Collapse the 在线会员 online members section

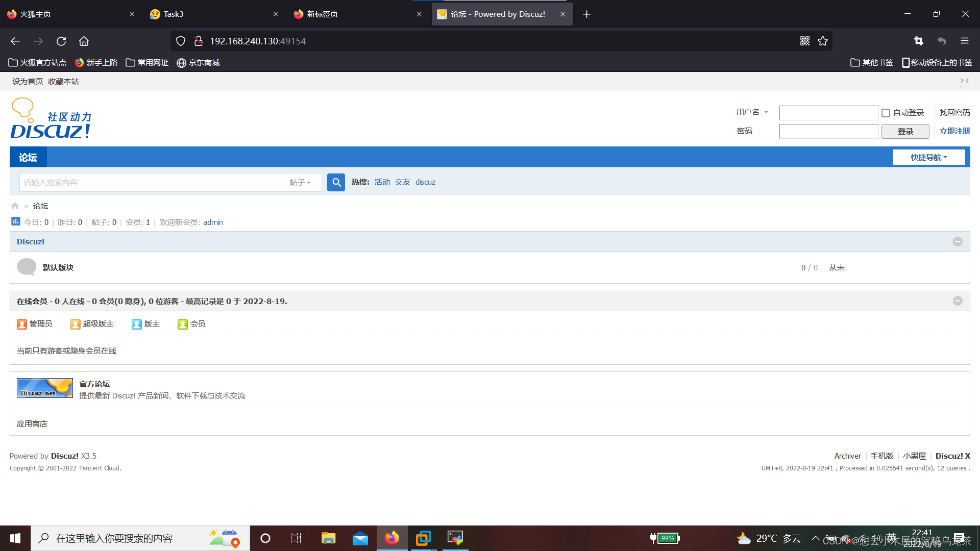click(958, 301)
